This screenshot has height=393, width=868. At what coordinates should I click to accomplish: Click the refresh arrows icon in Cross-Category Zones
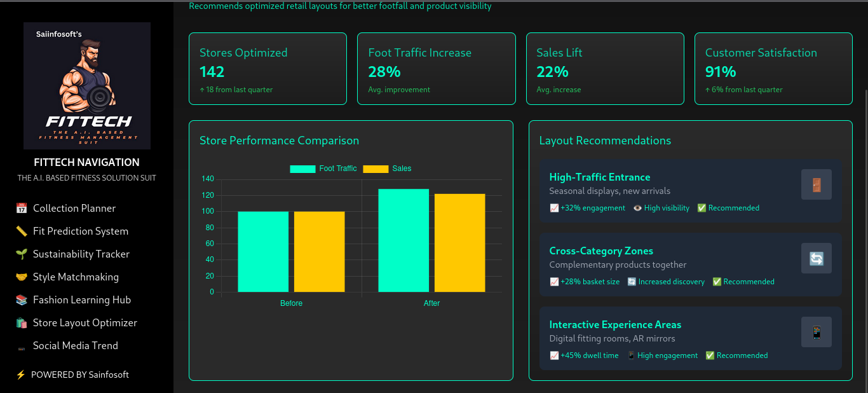click(x=816, y=258)
